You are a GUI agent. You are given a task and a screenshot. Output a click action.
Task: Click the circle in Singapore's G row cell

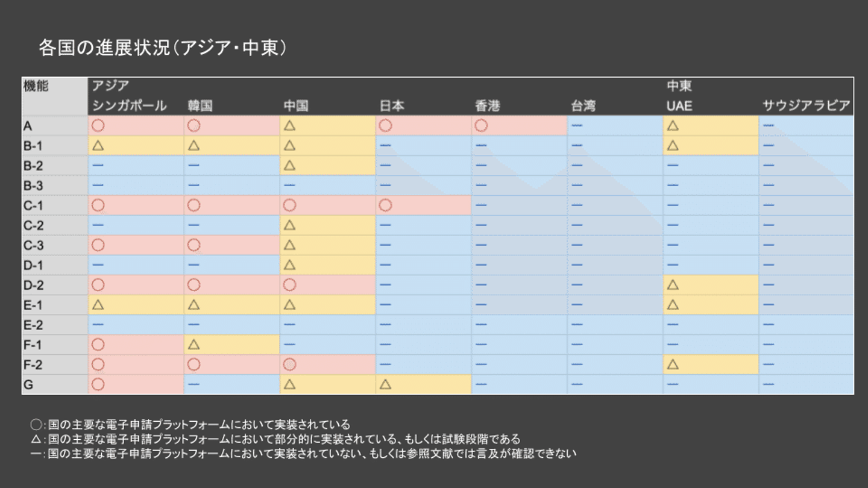[98, 384]
